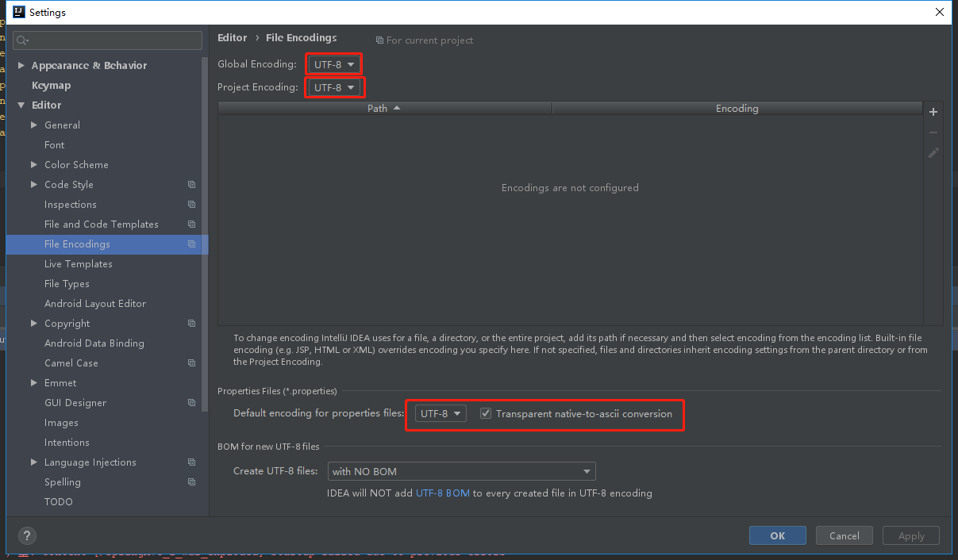The width and height of the screenshot is (958, 560).
Task: Open the Create UTF-8 files dropdown
Action: (x=462, y=471)
